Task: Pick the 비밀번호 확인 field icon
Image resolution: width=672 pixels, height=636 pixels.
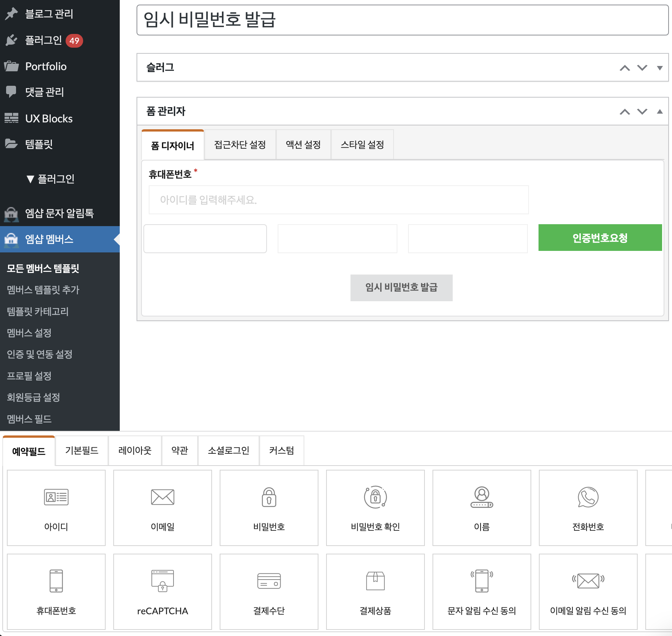Action: click(375, 497)
